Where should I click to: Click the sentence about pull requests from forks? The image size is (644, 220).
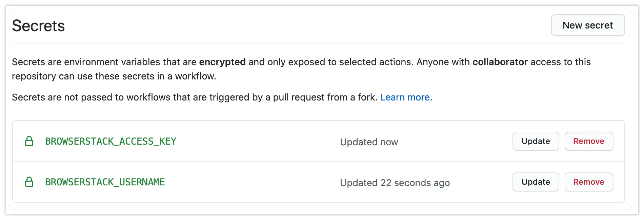coord(195,97)
